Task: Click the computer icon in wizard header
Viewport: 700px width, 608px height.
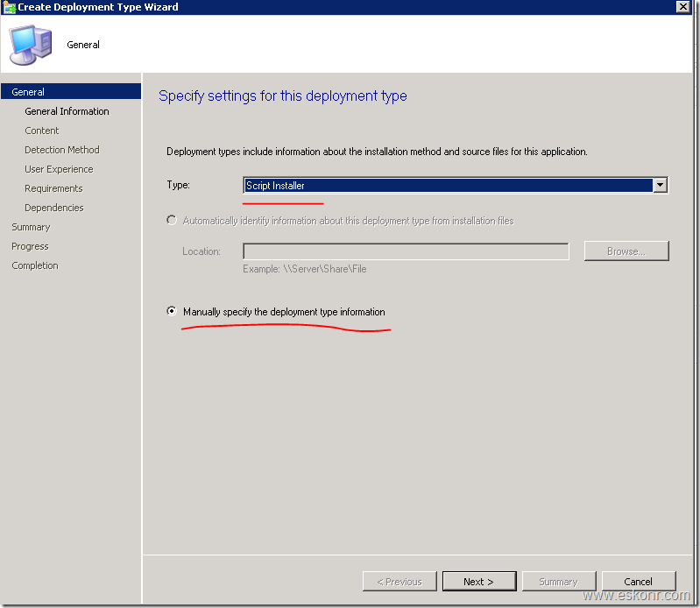Action: (30, 46)
